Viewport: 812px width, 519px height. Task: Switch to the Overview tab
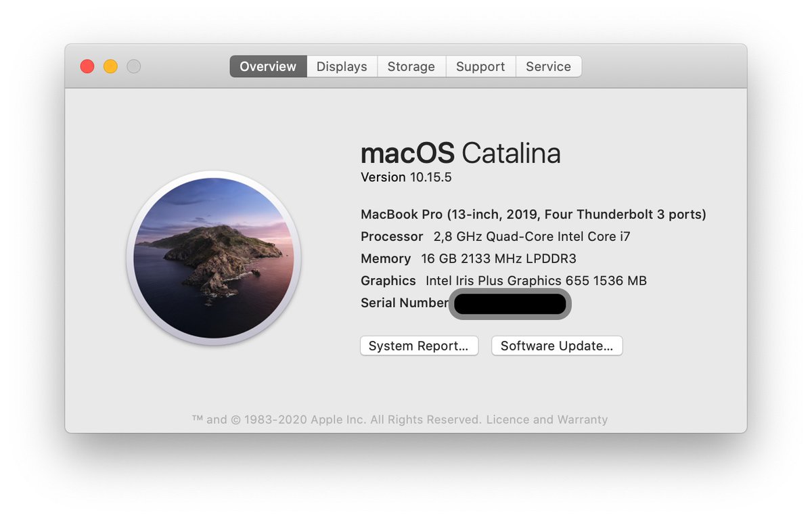click(x=267, y=66)
